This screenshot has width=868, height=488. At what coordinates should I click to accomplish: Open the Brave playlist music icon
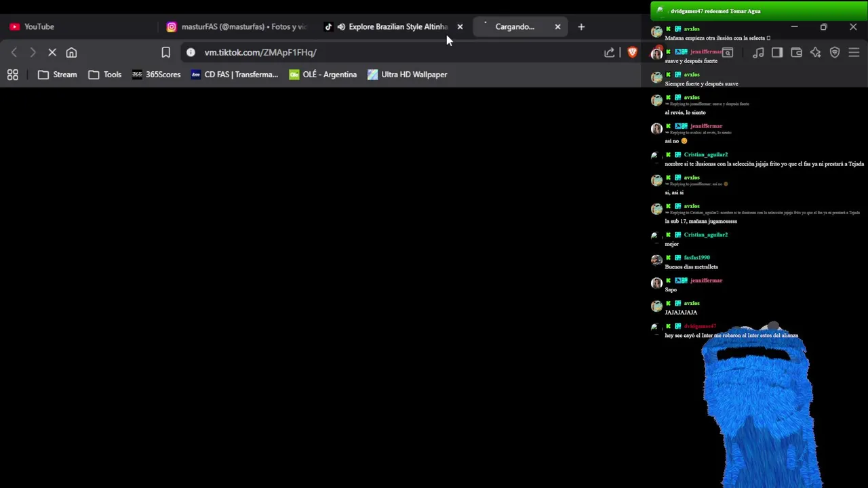pyautogui.click(x=758, y=52)
